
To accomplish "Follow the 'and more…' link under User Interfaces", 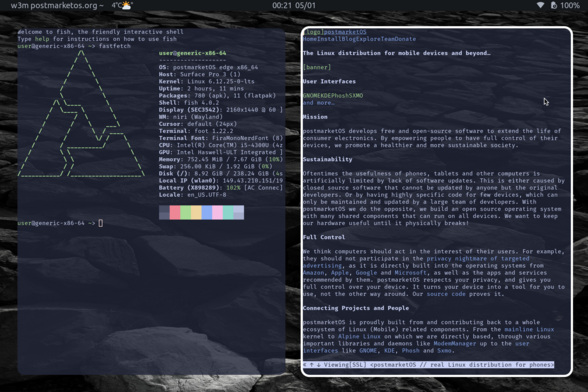I will (x=318, y=103).
